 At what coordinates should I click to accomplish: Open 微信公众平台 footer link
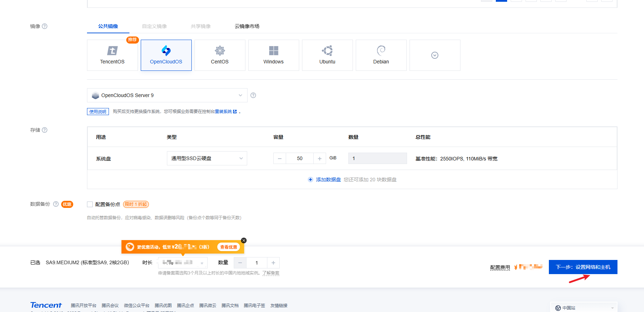coord(137,305)
